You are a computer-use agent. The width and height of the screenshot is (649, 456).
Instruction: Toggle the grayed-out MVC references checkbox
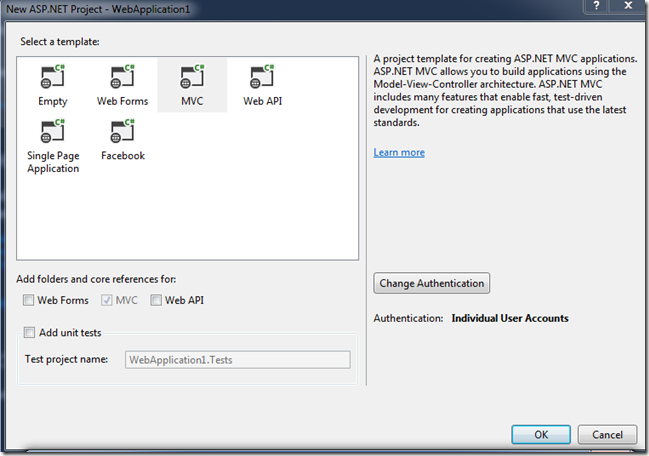(x=106, y=300)
